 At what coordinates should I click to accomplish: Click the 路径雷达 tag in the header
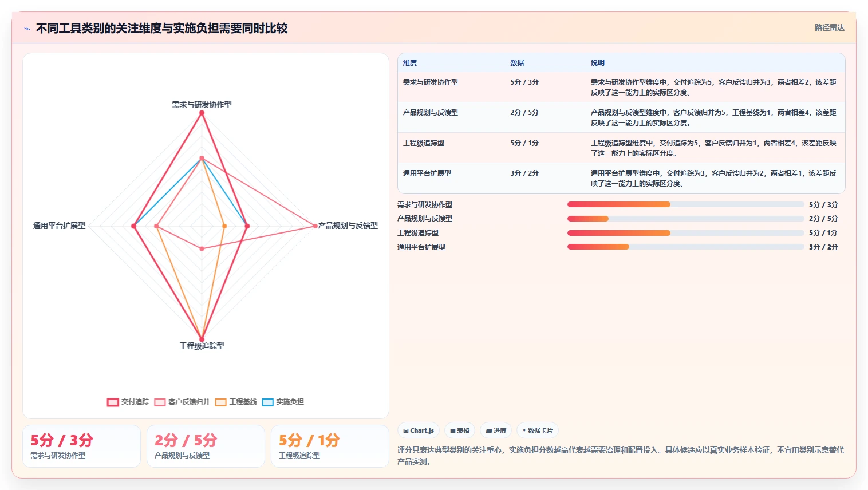829,27
